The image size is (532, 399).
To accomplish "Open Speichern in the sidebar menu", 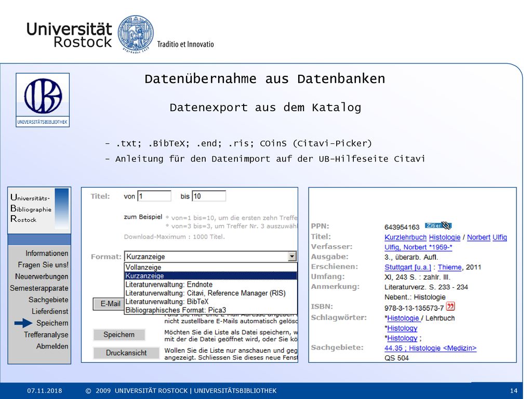I will (x=52, y=323).
